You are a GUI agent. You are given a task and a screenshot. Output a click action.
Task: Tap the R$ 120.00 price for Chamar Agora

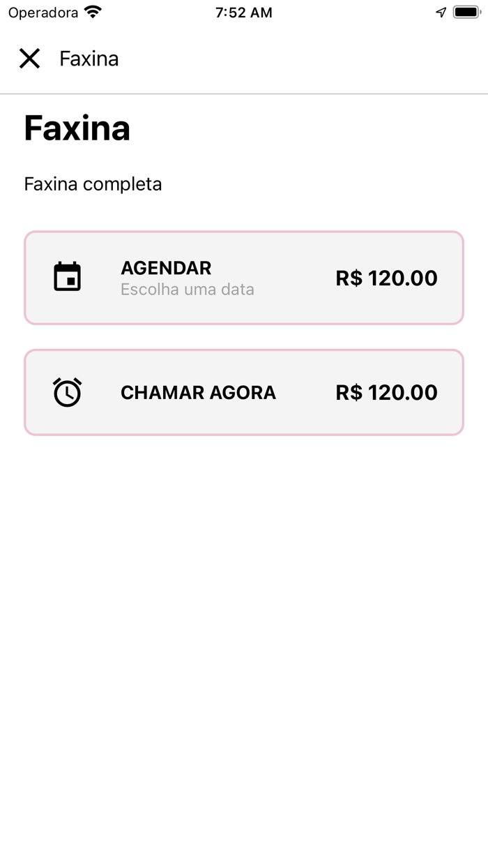(386, 392)
